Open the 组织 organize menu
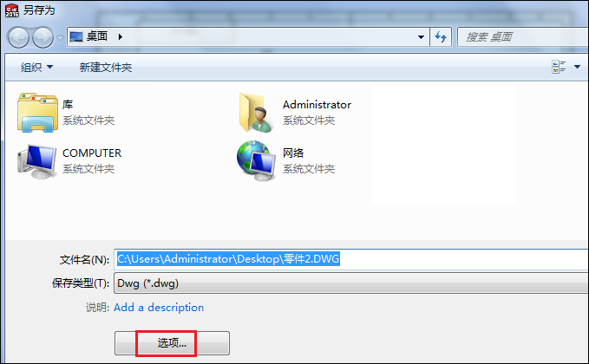Screen dimensions: 589x364 [36, 68]
